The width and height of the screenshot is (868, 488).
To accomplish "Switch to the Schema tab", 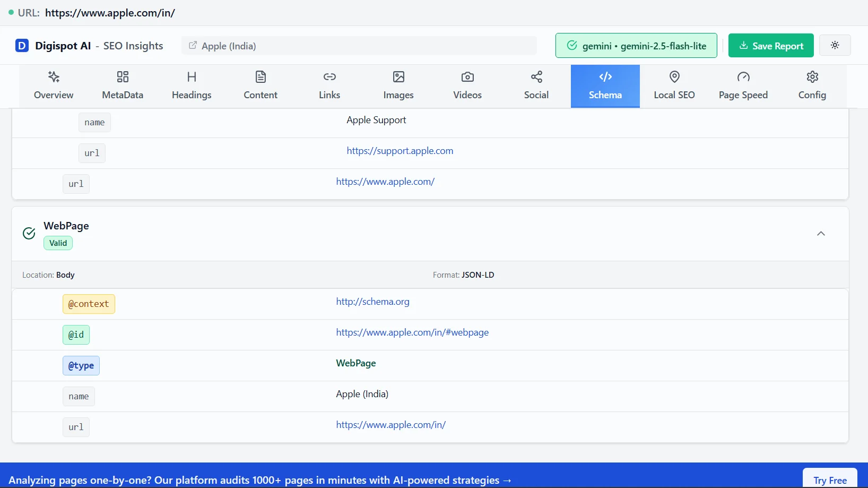I will point(605,85).
